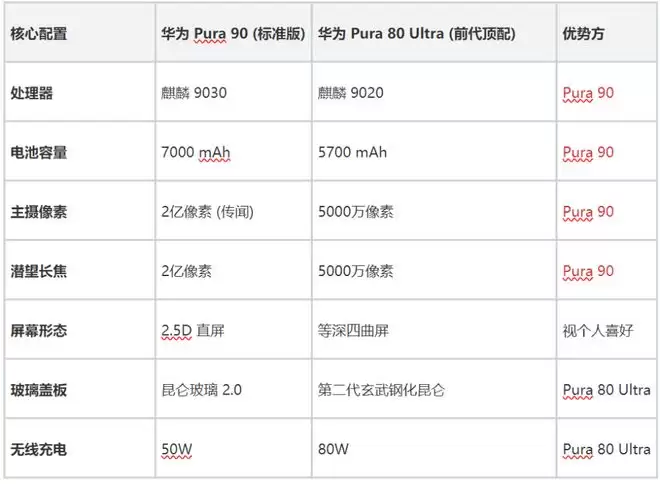Select the 麒麟 9030 cell

coord(194,93)
